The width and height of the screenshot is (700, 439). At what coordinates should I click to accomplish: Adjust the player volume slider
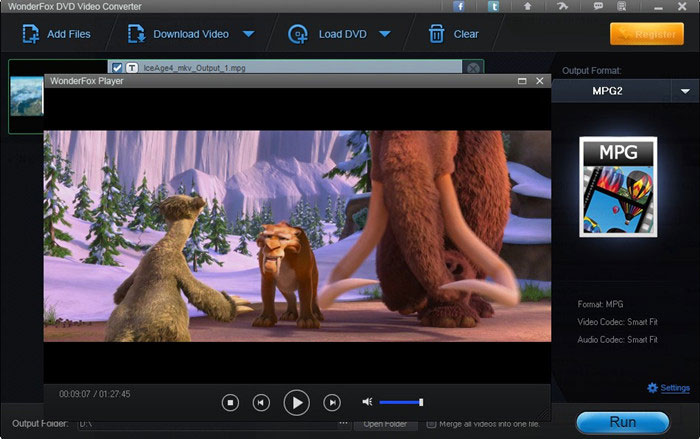(x=401, y=402)
